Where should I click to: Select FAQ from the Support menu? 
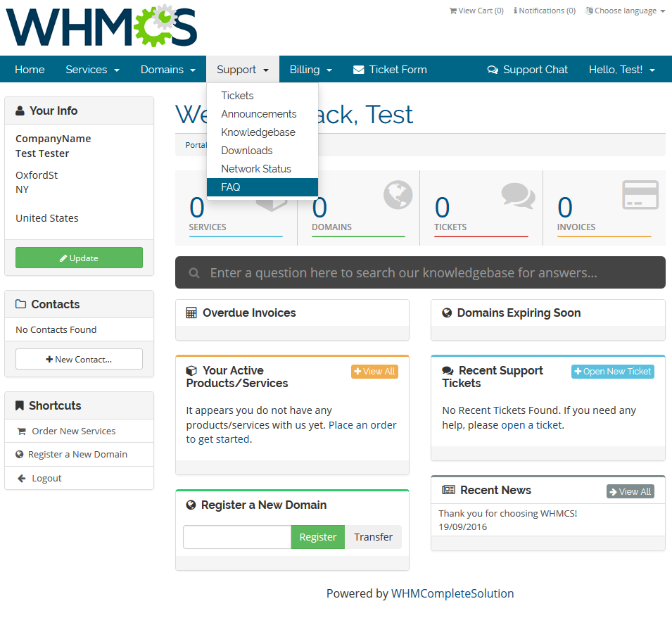(x=262, y=187)
